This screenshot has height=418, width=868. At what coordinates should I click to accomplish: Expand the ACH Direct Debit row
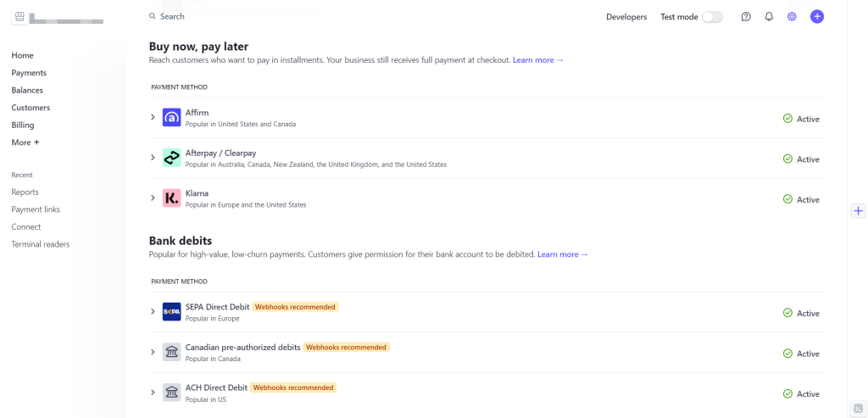pyautogui.click(x=153, y=393)
